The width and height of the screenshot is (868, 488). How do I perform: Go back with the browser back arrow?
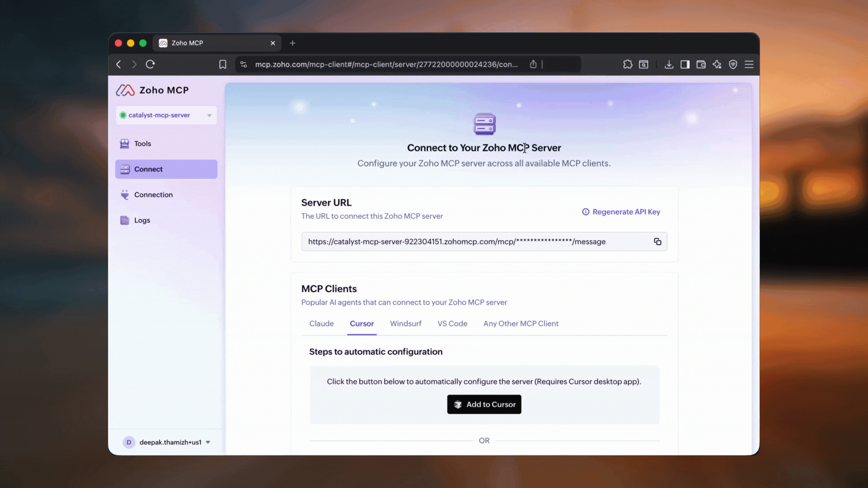point(119,64)
